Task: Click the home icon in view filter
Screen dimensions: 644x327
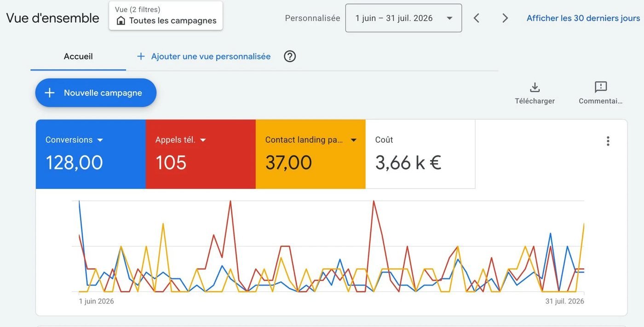Action: [x=121, y=21]
